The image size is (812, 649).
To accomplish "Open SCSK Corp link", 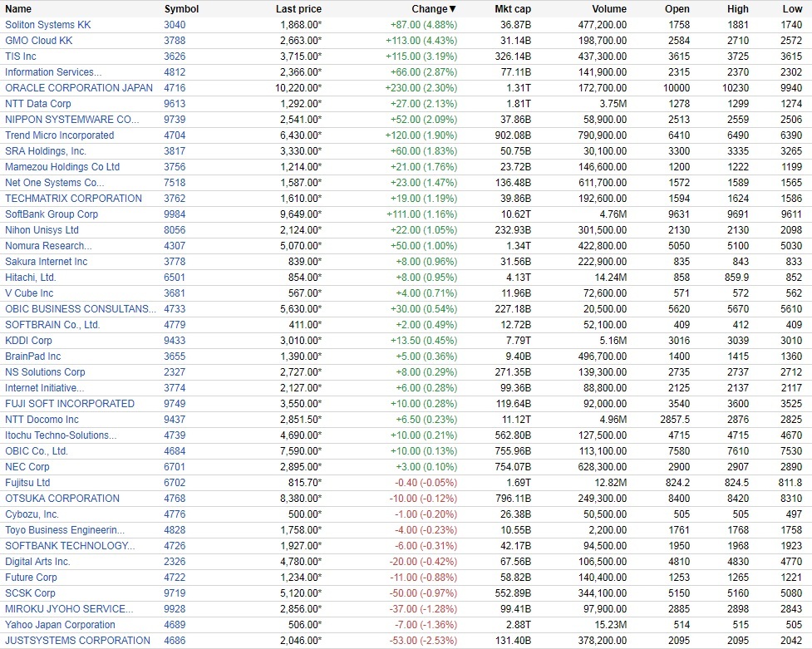I will [x=30, y=593].
